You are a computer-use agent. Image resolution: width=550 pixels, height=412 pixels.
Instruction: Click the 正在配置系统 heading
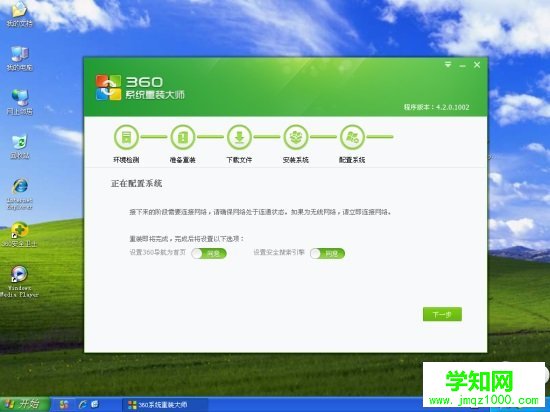click(136, 183)
